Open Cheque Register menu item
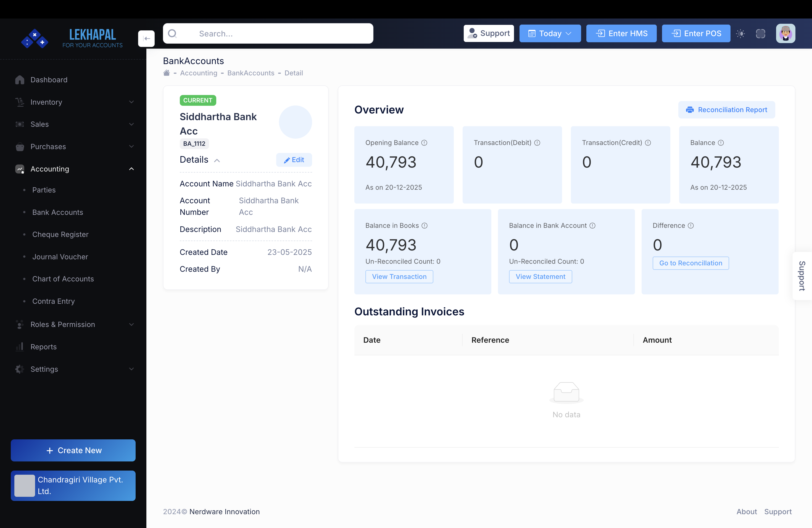The width and height of the screenshot is (812, 528). tap(60, 234)
